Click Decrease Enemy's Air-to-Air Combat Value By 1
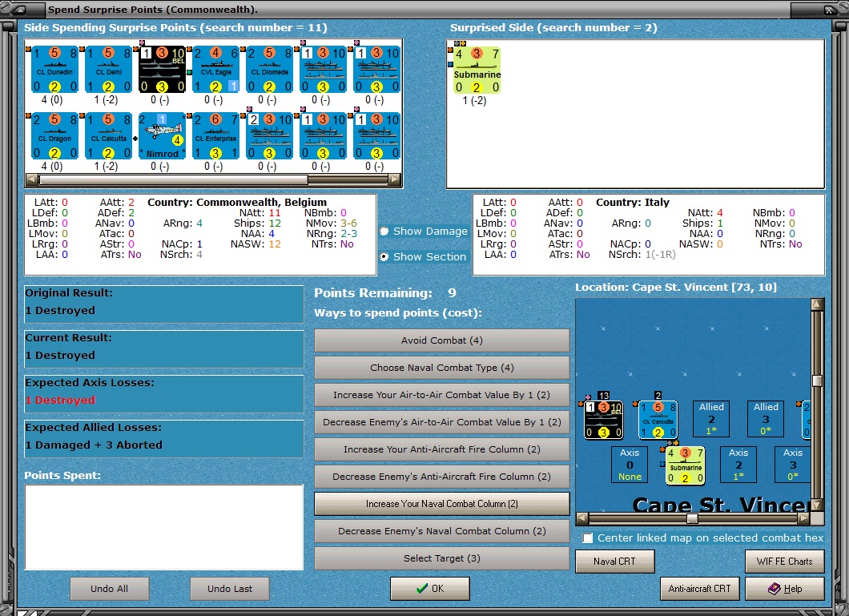This screenshot has height=616, width=849. (442, 422)
